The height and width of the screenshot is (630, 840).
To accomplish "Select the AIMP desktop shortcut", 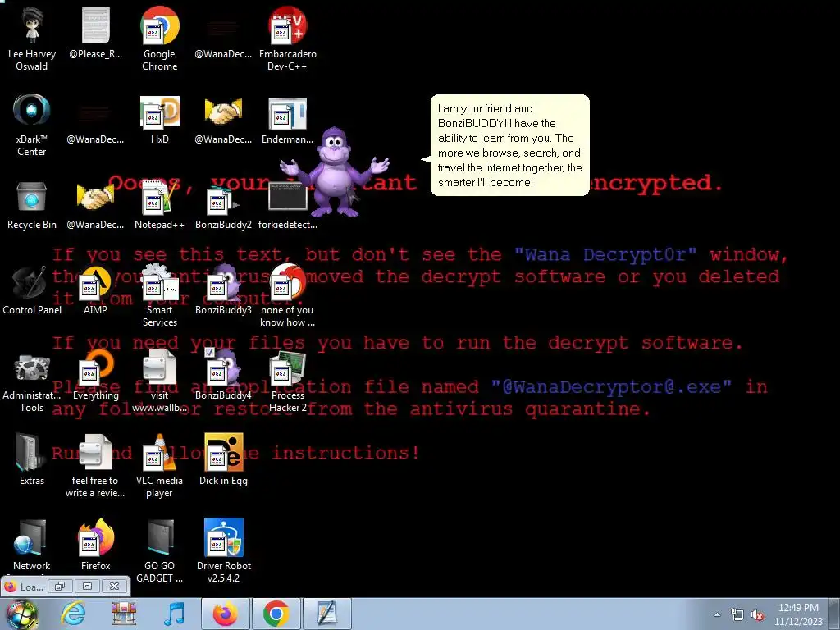I will pyautogui.click(x=95, y=290).
